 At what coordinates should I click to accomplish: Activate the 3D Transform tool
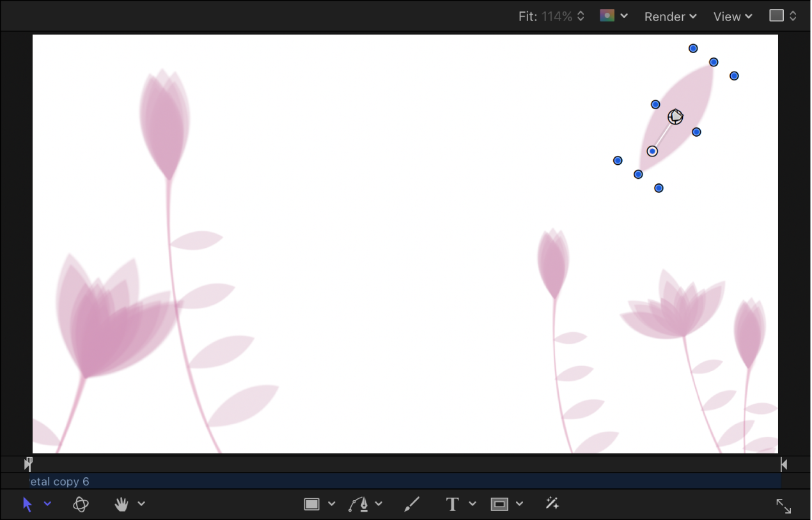click(81, 504)
